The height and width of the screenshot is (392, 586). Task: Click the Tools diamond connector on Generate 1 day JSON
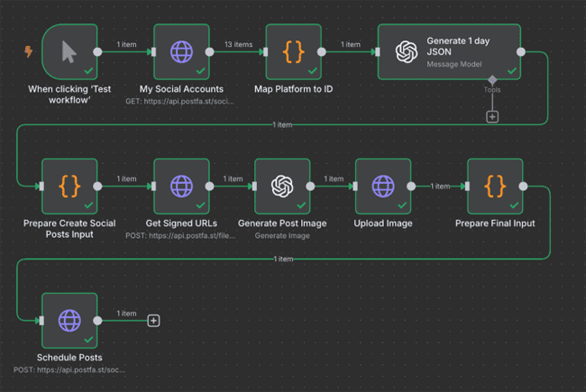(492, 79)
